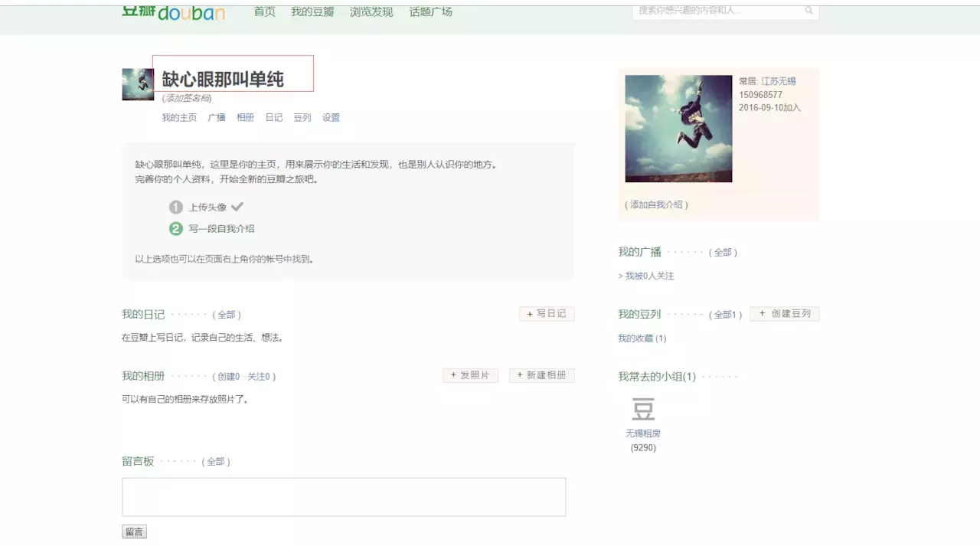
Task: Select the 豆列 profile tab
Action: 302,117
